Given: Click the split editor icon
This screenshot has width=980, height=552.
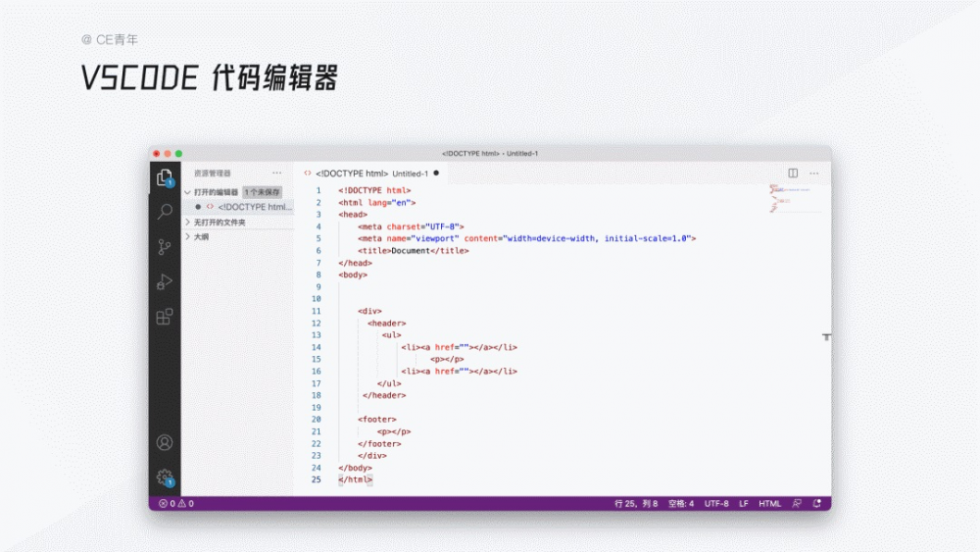Looking at the screenshot, I should pyautogui.click(x=794, y=173).
